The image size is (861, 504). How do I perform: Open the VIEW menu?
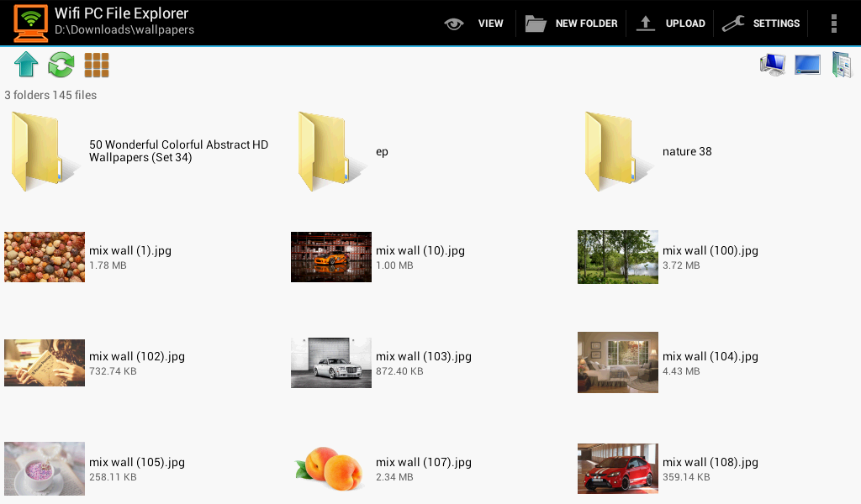490,23
